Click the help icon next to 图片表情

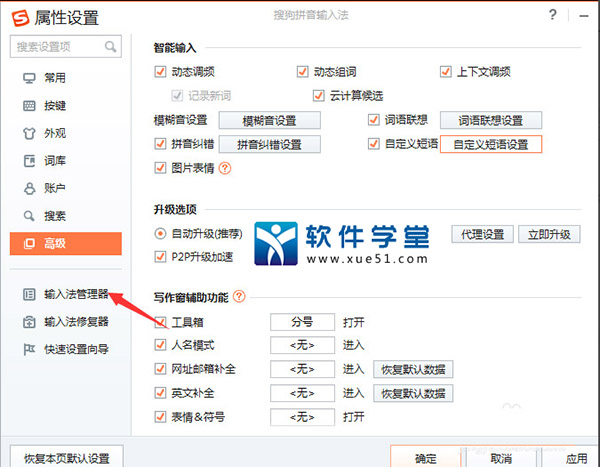point(225,168)
